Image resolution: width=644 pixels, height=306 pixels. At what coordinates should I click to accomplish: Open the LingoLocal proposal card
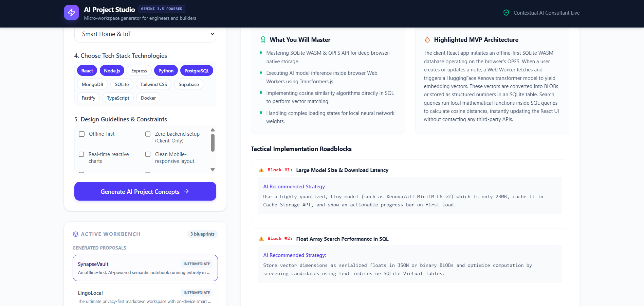pos(145,295)
